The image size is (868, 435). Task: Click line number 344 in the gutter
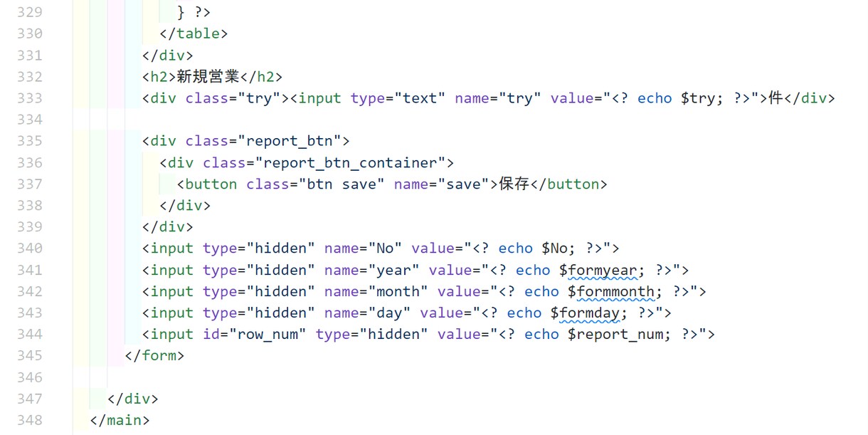[x=30, y=334]
